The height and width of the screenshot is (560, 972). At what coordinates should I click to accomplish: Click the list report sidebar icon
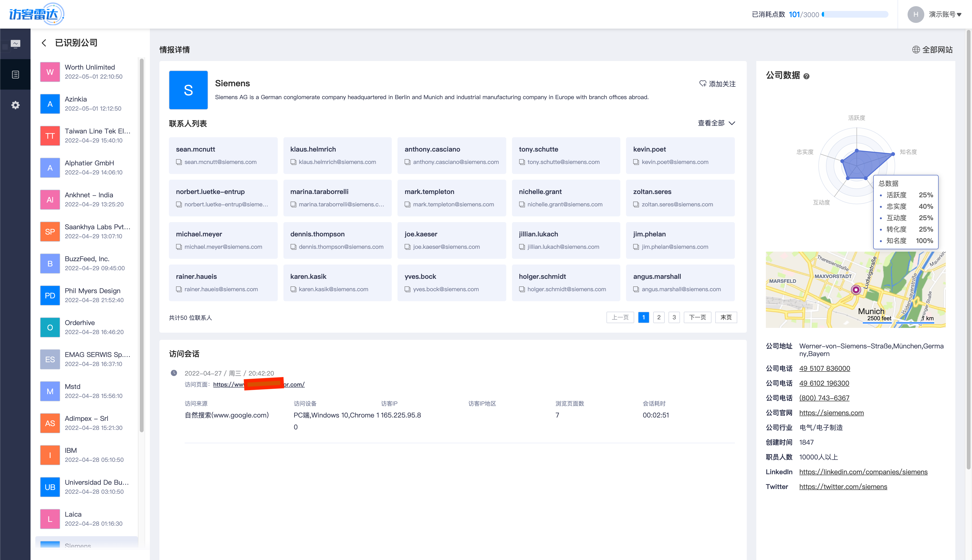(x=16, y=75)
